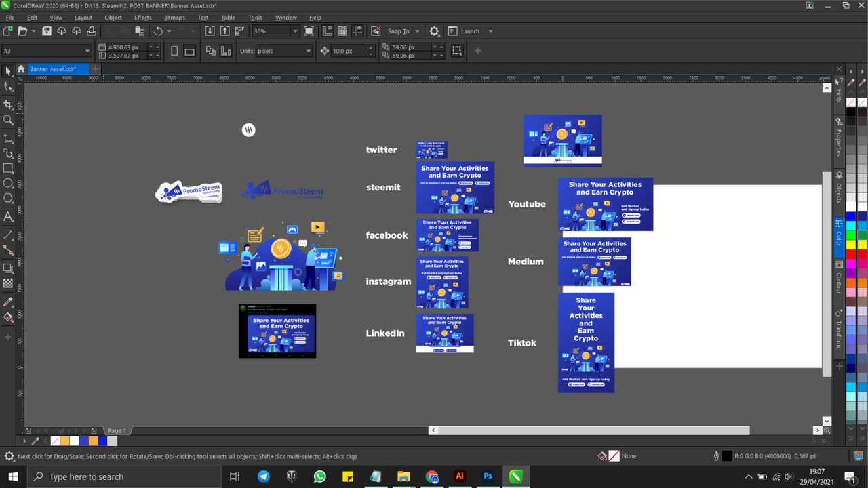Click the Undo icon

(159, 31)
